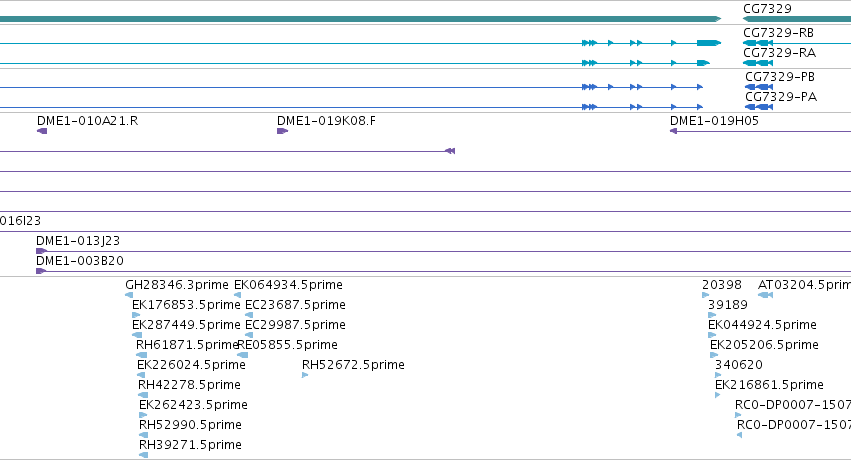
Task: Click the 20398 arrow marker
Action: click(706, 295)
